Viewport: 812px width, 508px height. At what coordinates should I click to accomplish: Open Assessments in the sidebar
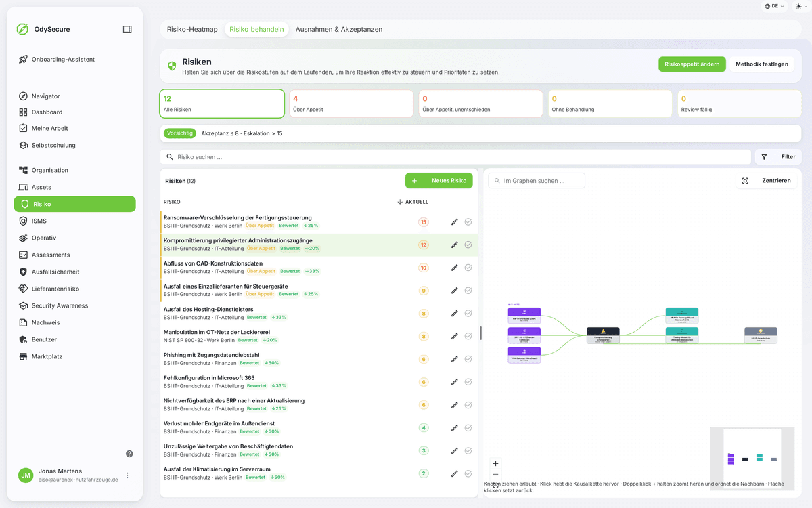[74, 255]
